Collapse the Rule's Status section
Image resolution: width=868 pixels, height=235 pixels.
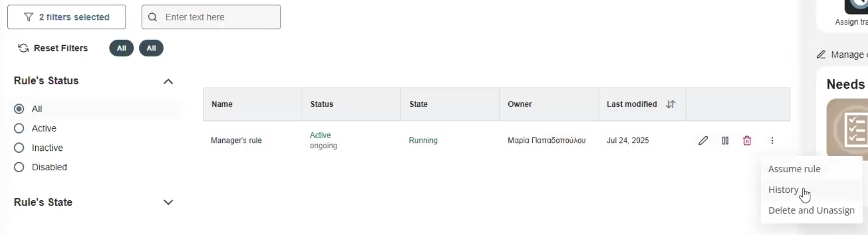[x=168, y=81]
